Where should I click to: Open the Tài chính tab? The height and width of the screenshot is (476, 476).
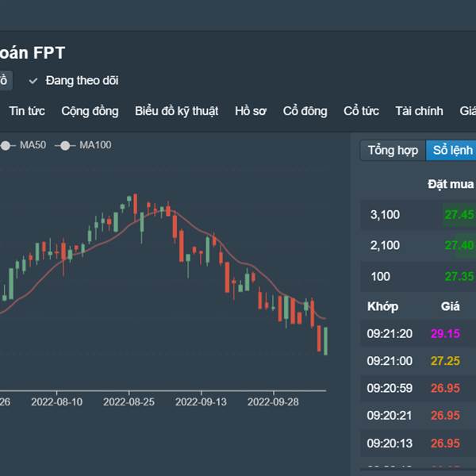(419, 111)
